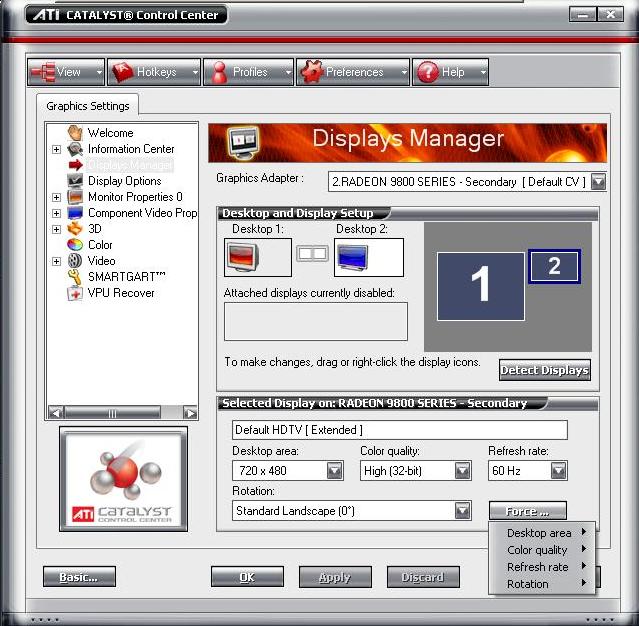Open the Help dropdown arrow

tap(483, 72)
